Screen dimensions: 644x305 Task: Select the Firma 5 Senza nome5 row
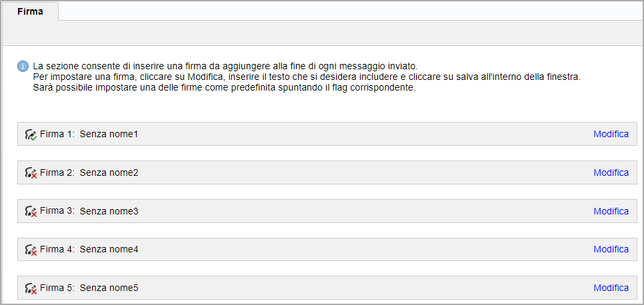[327, 288]
